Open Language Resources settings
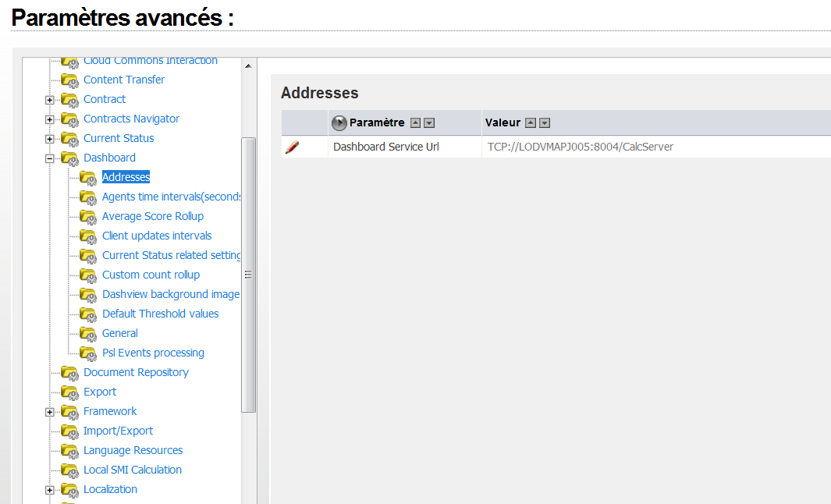 133,450
